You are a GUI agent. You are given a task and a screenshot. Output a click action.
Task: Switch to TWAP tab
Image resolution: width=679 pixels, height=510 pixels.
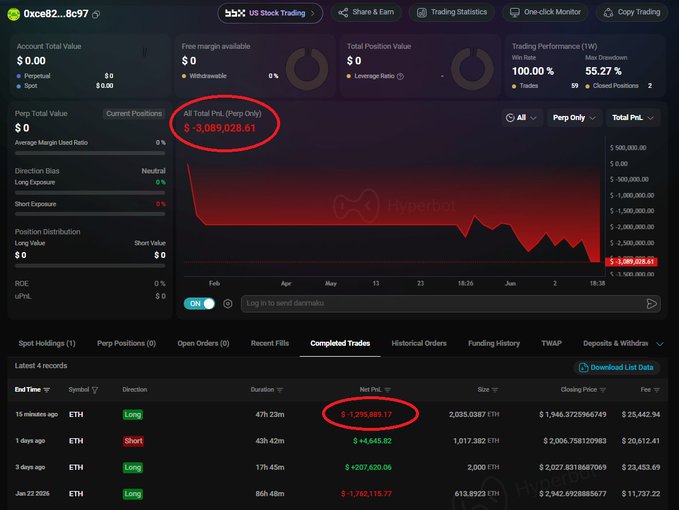pos(551,343)
